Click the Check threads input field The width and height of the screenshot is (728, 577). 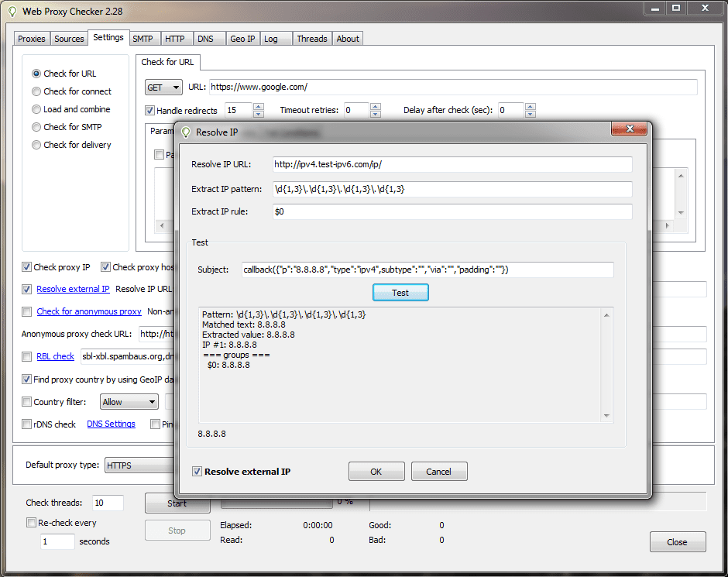108,503
